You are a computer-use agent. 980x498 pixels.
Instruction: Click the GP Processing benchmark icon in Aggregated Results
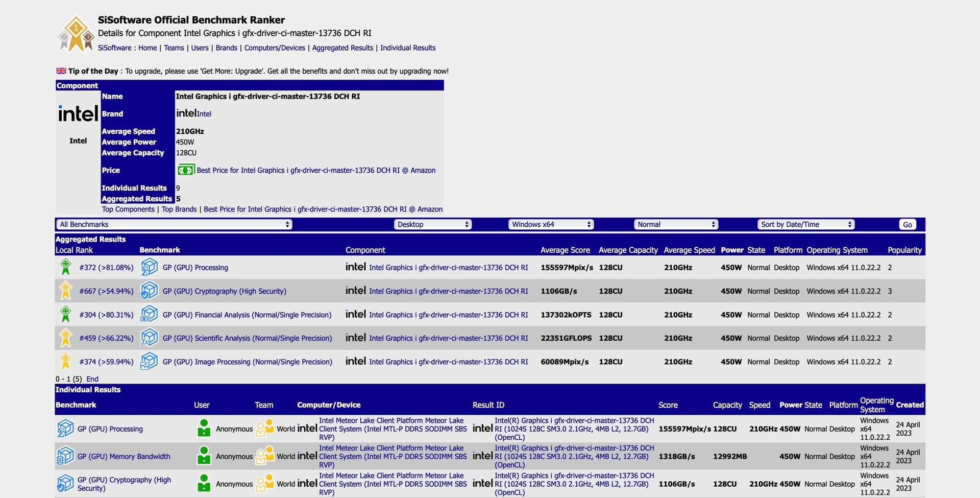click(149, 267)
